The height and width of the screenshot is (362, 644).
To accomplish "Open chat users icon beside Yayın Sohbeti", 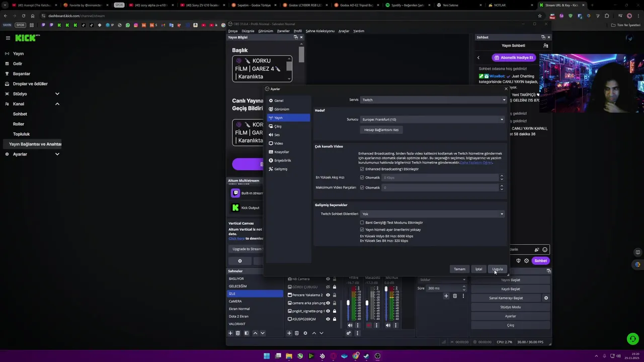I will click(x=546, y=46).
